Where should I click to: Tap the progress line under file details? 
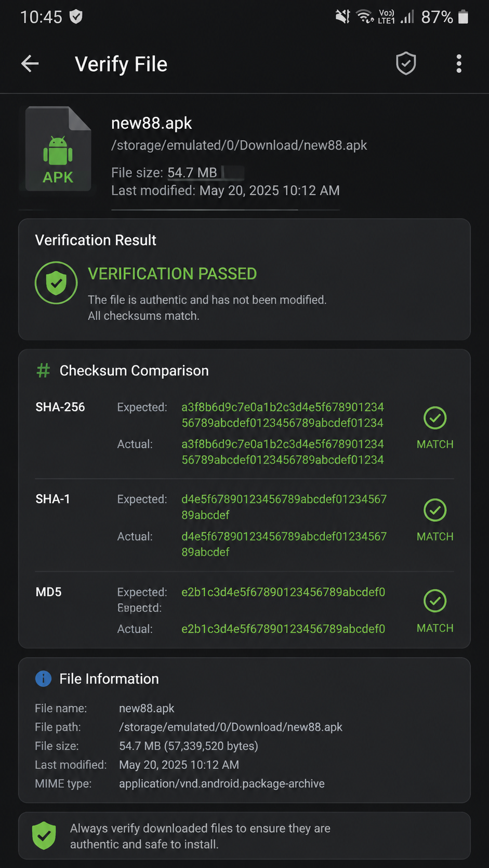[x=226, y=210]
